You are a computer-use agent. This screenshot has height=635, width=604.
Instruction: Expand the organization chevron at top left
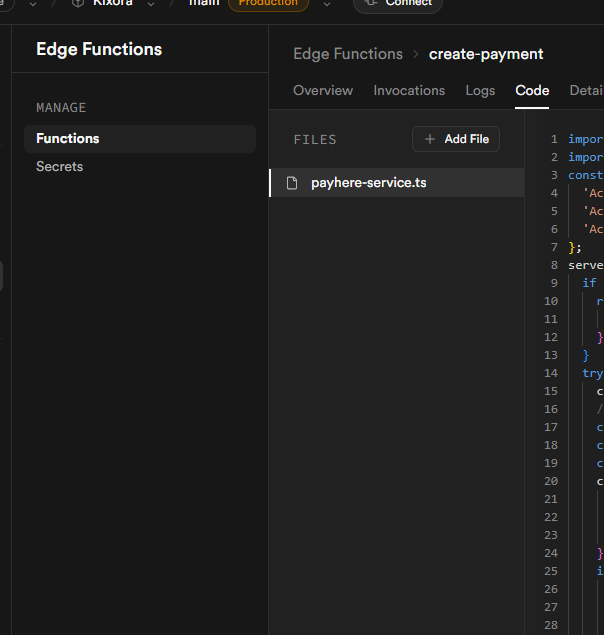click(x=33, y=4)
